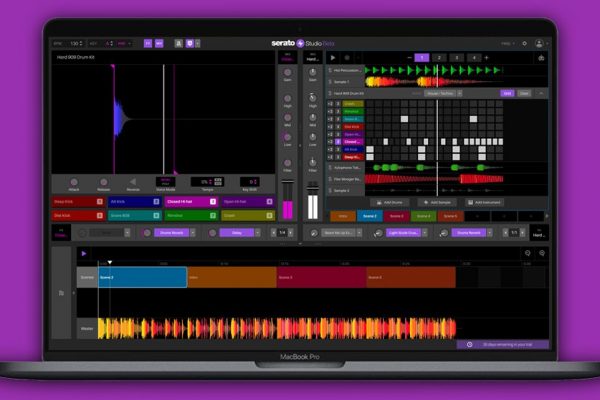
Task: Adjust the Release knob
Action: (103, 182)
